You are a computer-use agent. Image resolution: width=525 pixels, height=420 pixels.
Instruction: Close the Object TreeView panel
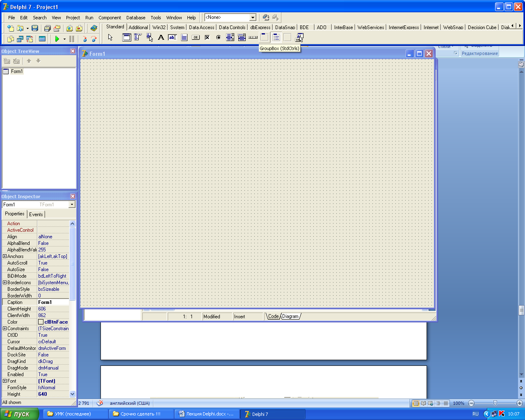coord(73,51)
